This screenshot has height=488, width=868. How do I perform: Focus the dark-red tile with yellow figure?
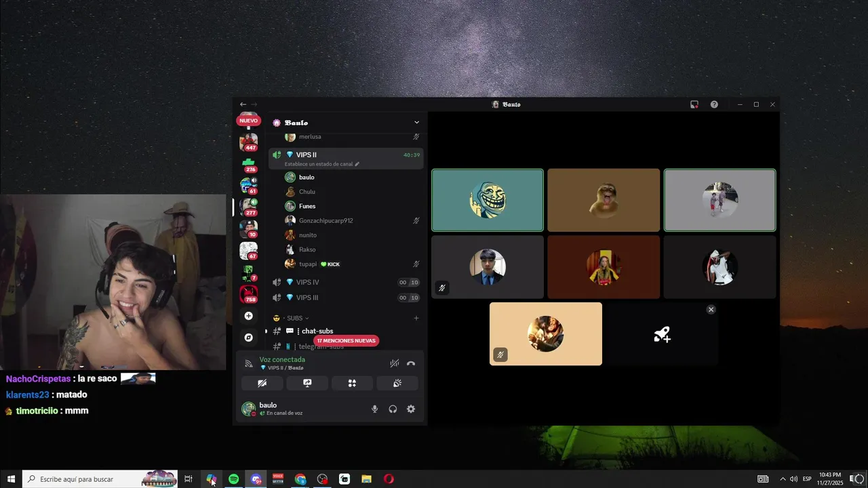(604, 267)
